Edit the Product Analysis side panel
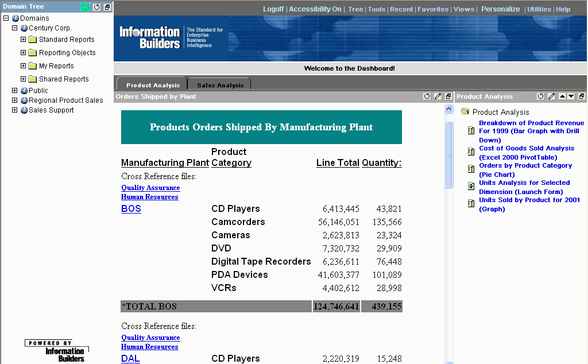 (551, 96)
